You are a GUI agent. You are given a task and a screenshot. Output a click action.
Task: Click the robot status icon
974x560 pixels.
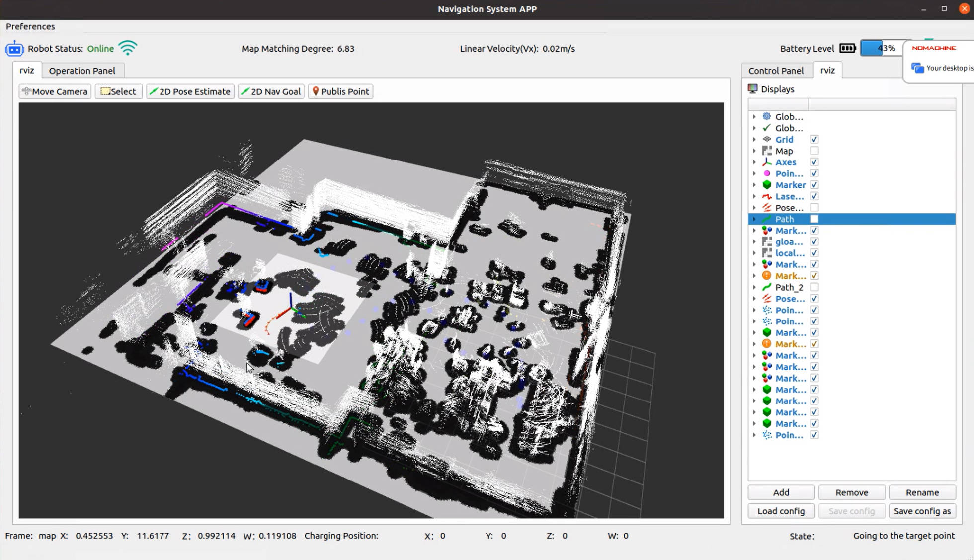[x=14, y=49]
